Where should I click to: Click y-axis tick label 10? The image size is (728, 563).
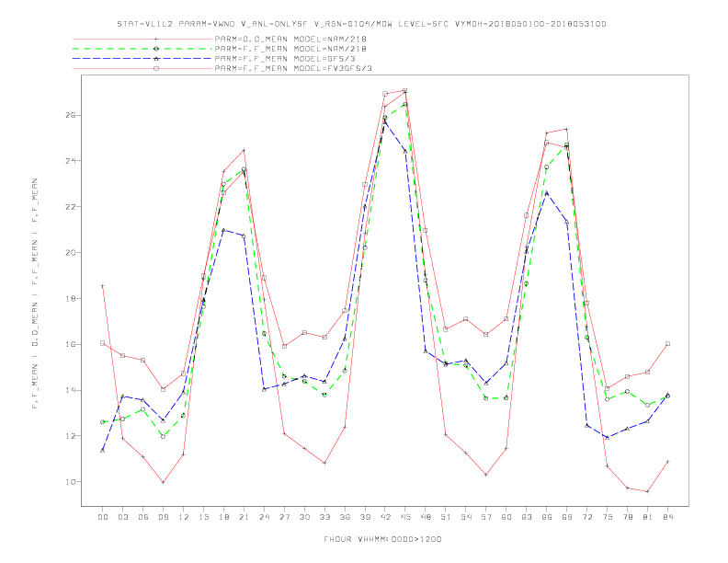[70, 482]
